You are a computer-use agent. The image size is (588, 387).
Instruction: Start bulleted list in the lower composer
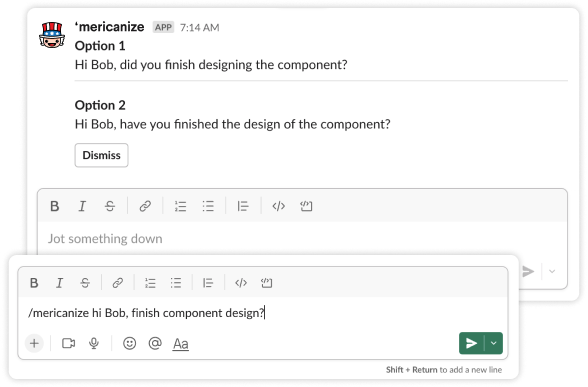[x=176, y=283]
